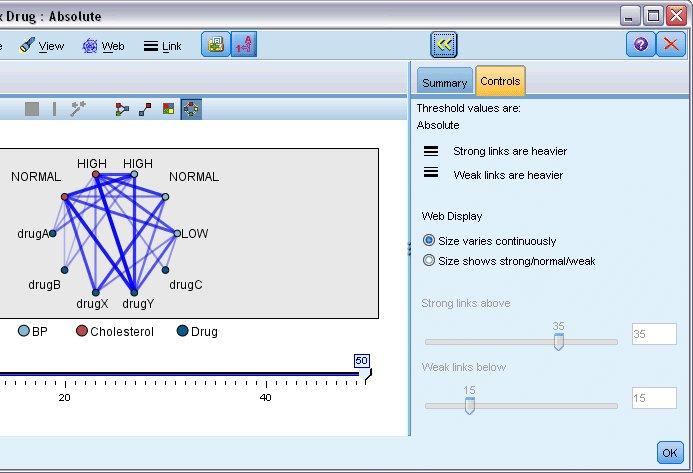The height and width of the screenshot is (473, 693).
Task: Select the circle layout icon
Action: tap(191, 109)
